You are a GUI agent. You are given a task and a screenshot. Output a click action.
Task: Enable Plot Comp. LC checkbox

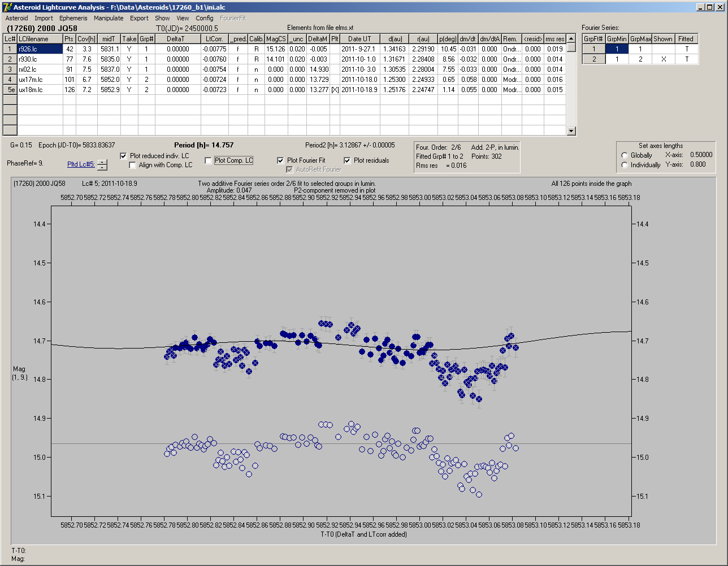[x=208, y=160]
